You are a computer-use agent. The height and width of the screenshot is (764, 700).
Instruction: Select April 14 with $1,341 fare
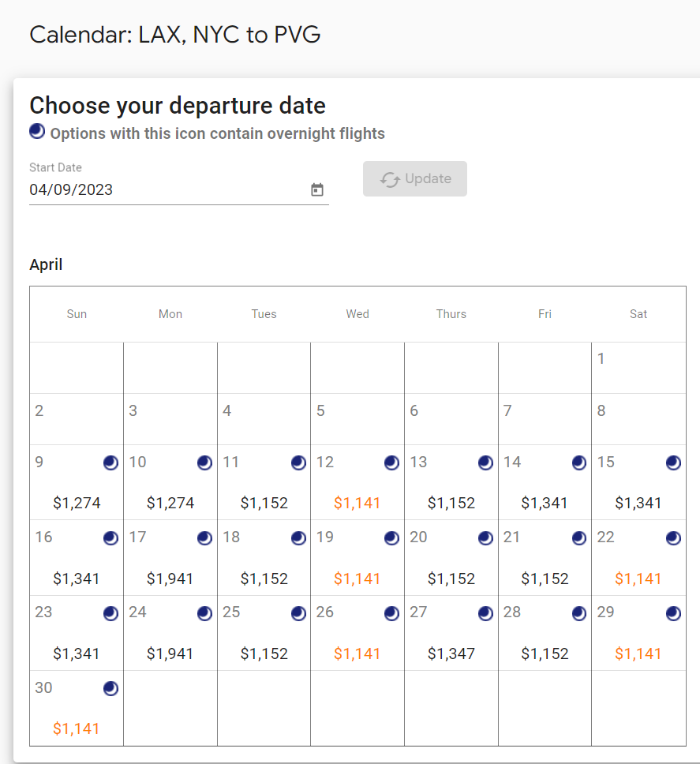point(545,503)
